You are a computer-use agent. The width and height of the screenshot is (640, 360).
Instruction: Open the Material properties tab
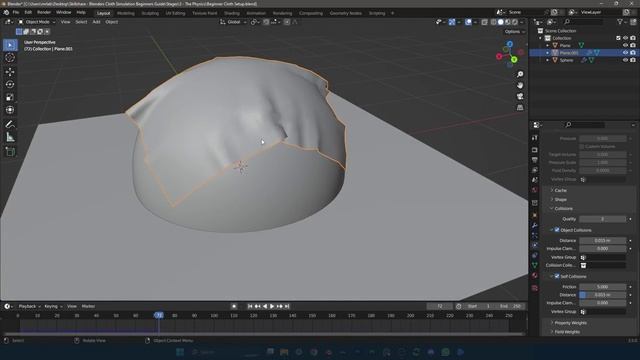(x=535, y=276)
